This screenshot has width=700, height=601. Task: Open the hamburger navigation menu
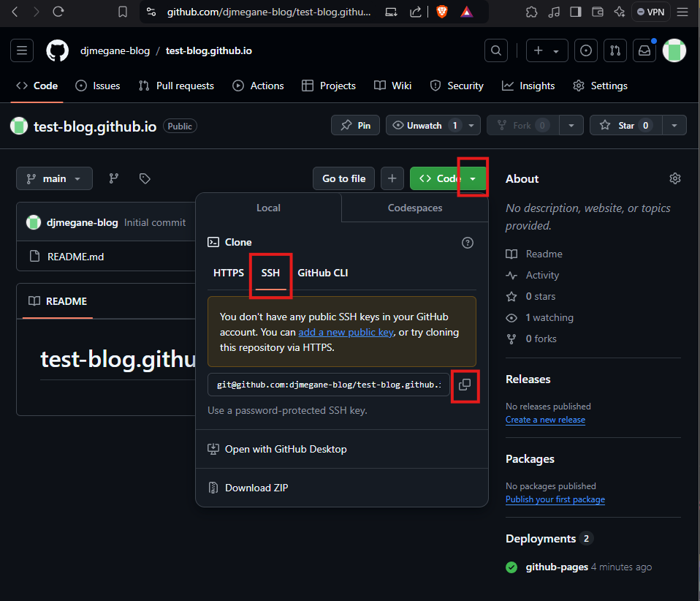(22, 50)
